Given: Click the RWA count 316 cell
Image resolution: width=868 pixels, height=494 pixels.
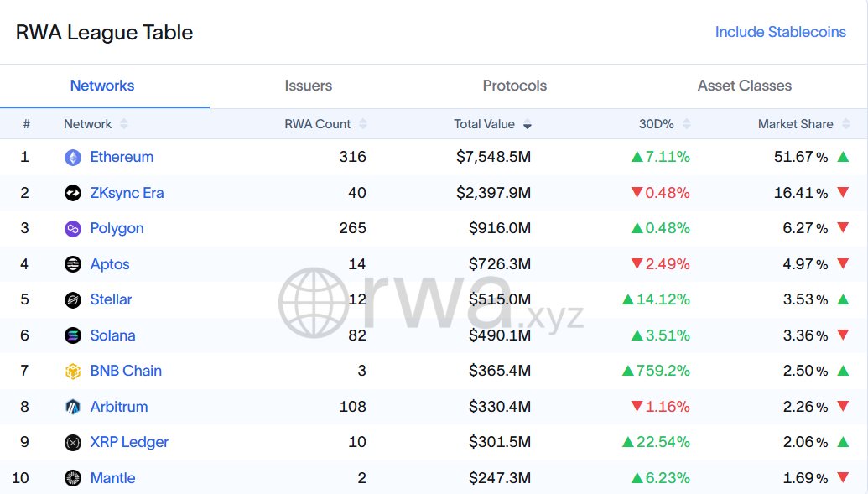Looking at the screenshot, I should point(352,157).
